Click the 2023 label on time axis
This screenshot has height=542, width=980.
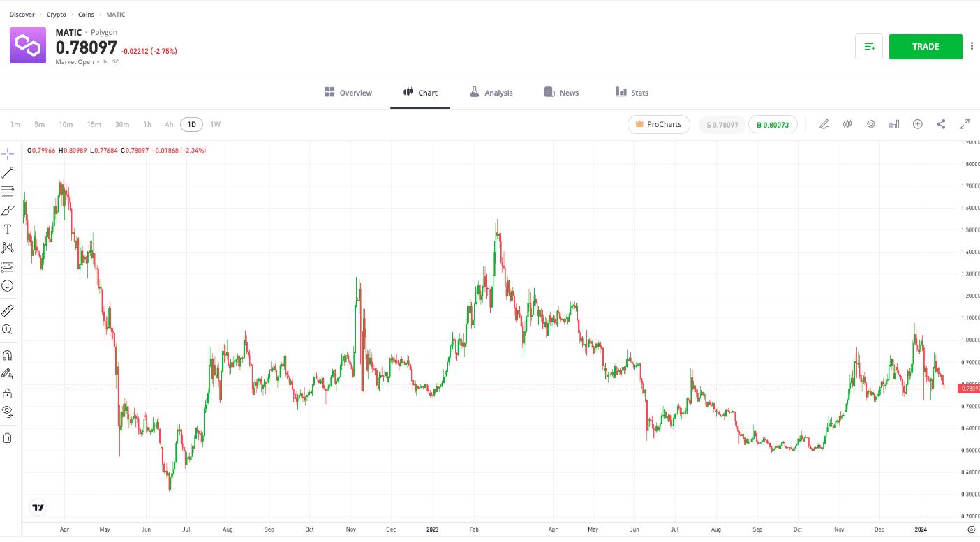click(x=433, y=530)
